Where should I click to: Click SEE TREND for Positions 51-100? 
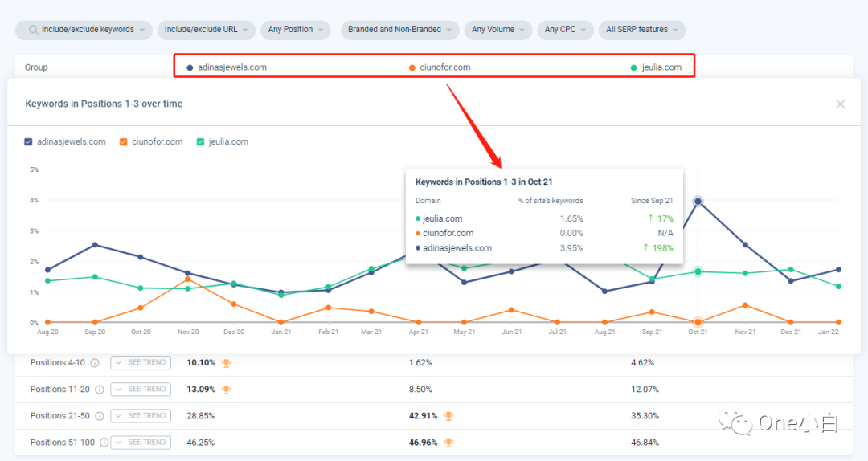point(141,443)
